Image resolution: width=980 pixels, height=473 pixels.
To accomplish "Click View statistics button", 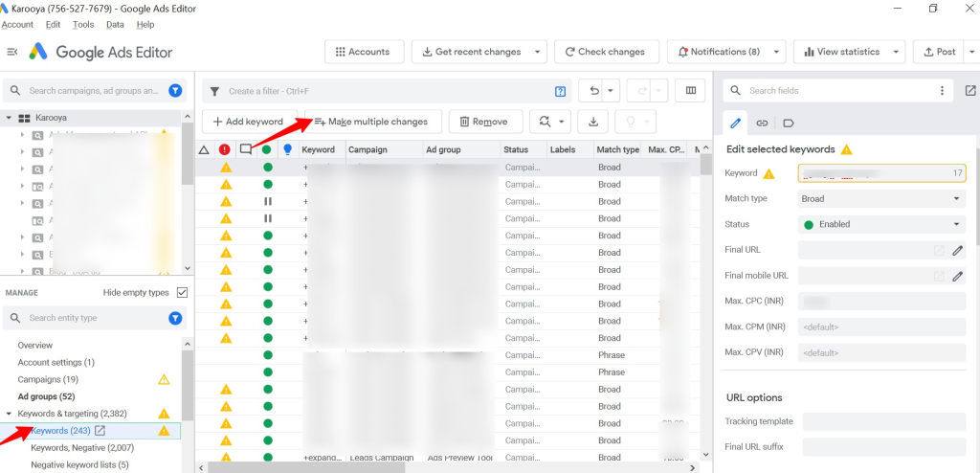I will tap(841, 52).
